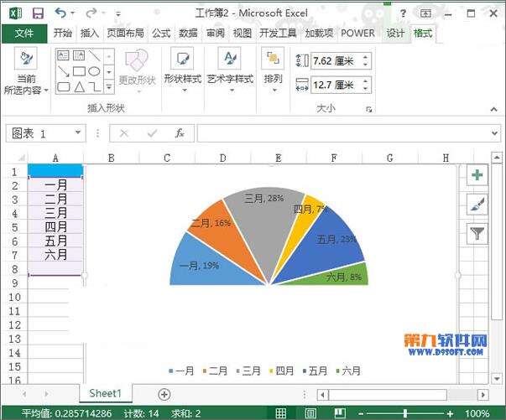Click the chart elements plus icon
Viewport: 506px width, 420px height.
point(477,174)
